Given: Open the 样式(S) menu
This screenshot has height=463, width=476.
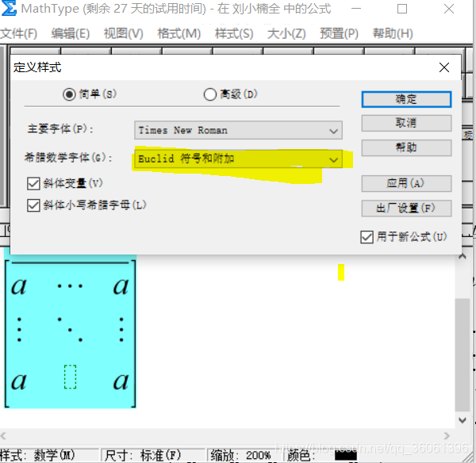Looking at the screenshot, I should pos(234,33).
